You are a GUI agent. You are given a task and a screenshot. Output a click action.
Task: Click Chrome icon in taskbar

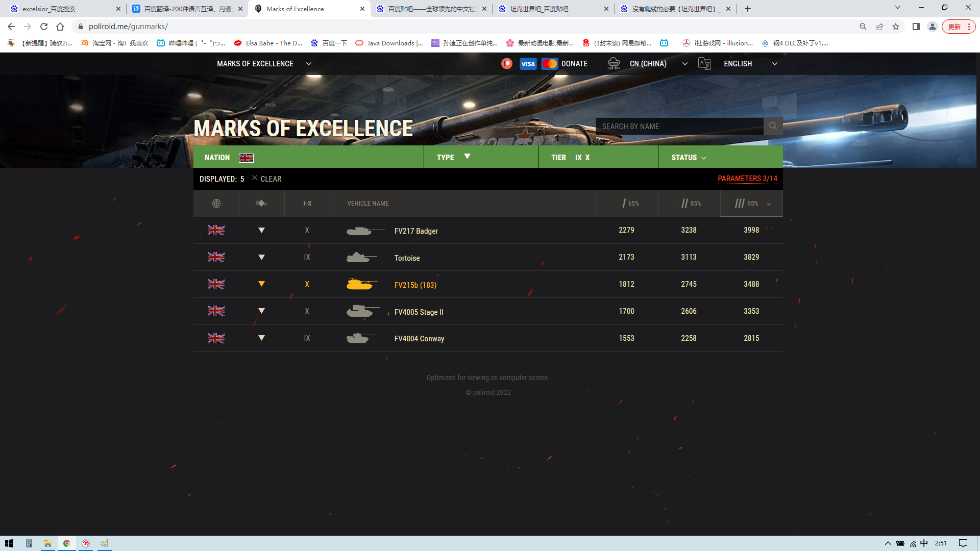[66, 543]
